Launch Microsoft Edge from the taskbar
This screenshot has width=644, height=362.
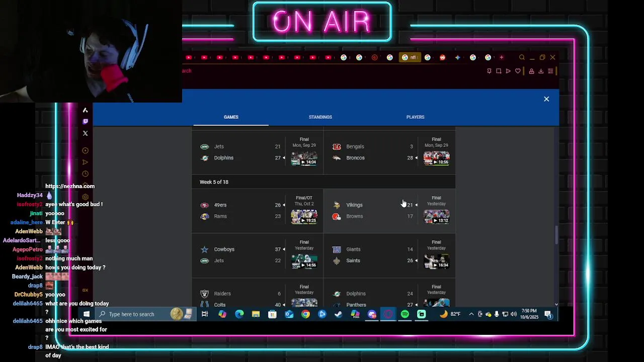(x=239, y=314)
